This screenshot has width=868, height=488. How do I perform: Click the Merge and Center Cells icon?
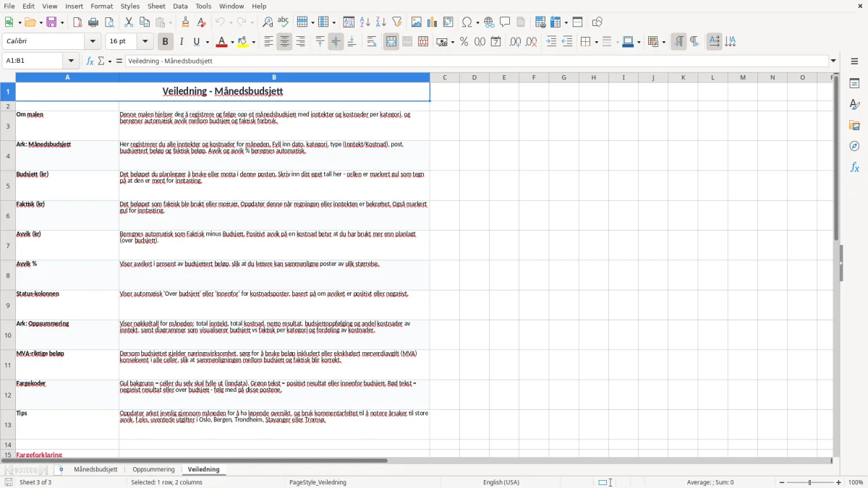click(391, 42)
